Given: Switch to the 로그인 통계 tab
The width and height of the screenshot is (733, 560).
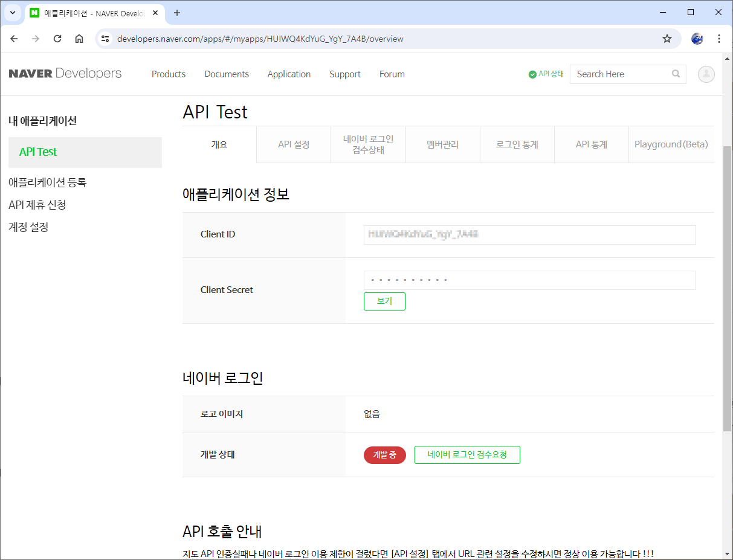Looking at the screenshot, I should click(517, 145).
